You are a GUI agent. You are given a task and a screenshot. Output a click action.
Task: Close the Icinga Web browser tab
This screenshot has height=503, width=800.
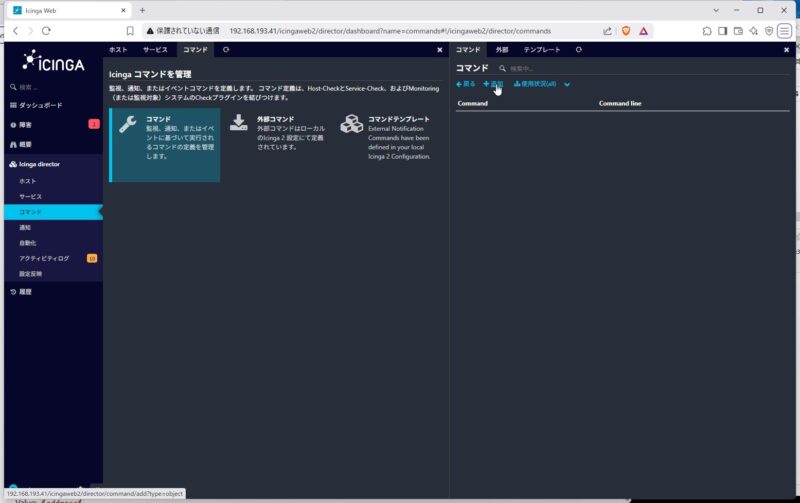[x=123, y=10]
